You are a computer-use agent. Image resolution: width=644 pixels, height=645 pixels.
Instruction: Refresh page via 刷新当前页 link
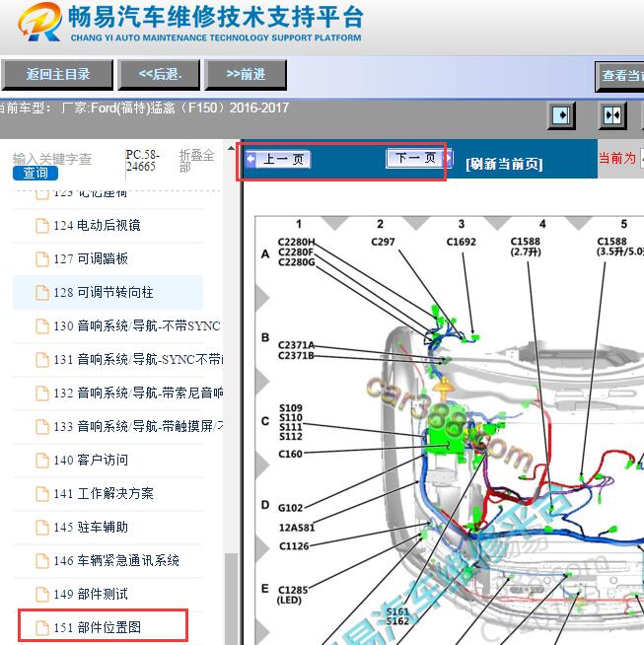tap(504, 164)
